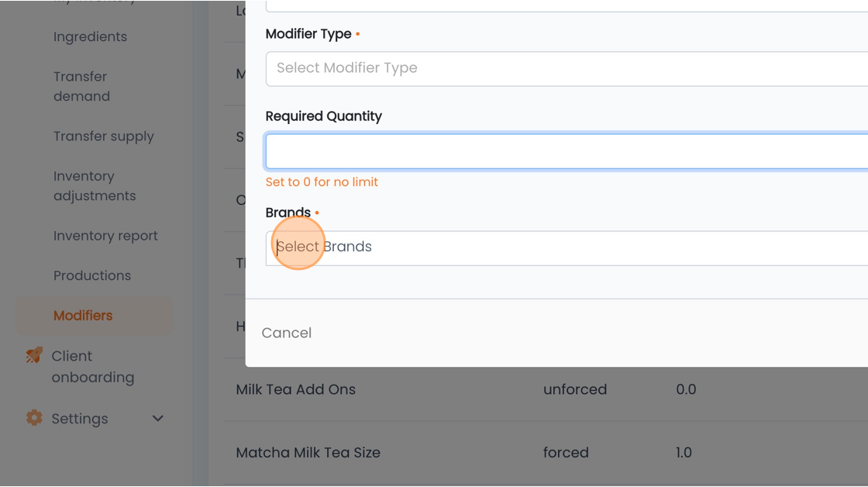Open the Select Brands dropdown

567,247
